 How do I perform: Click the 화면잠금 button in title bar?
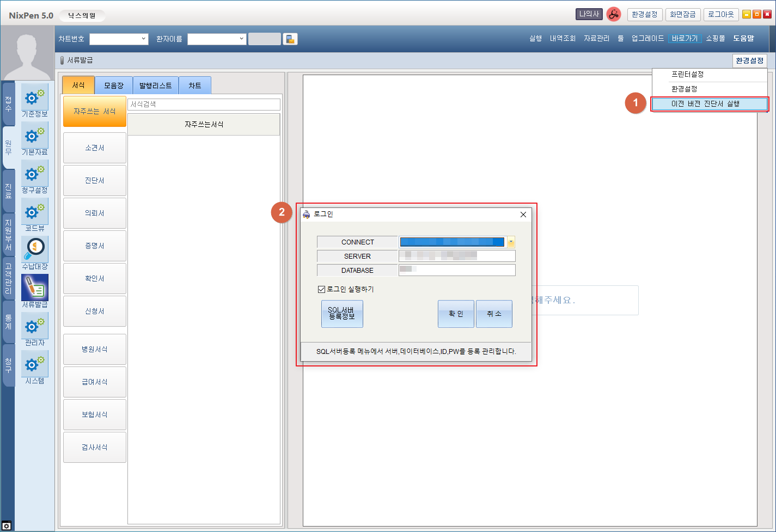pyautogui.click(x=682, y=15)
